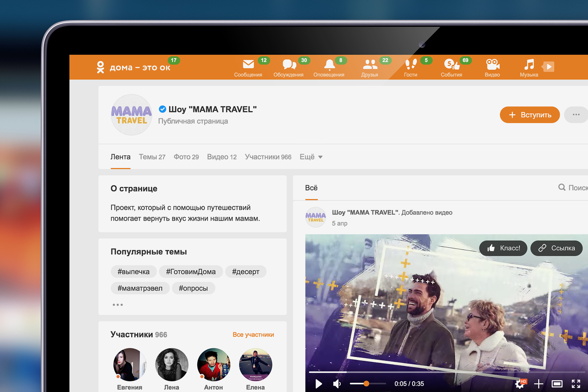
Task: Open the Музыка note icon
Action: tap(529, 65)
